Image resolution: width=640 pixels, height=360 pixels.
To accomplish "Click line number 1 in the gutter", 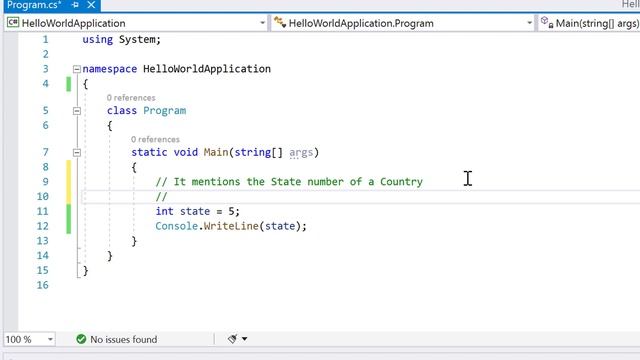I will point(45,40).
